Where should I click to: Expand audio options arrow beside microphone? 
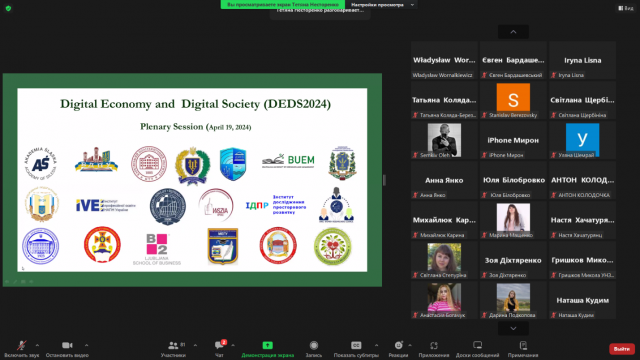point(37,345)
